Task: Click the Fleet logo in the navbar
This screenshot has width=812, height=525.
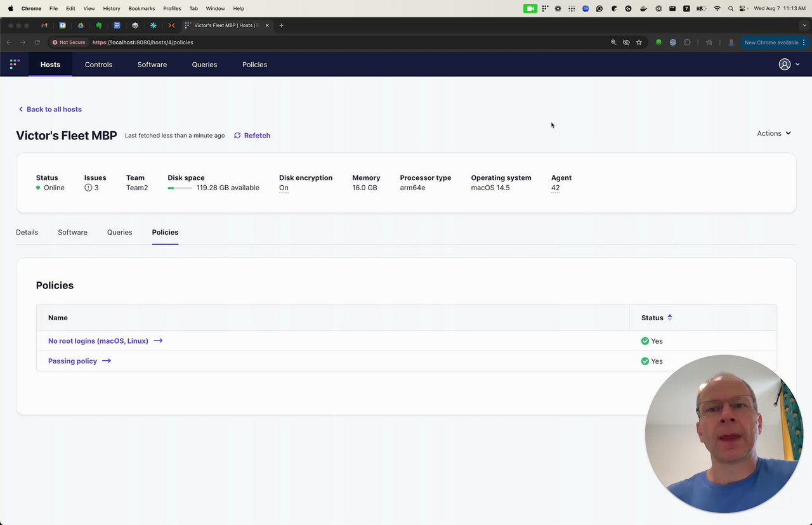Action: coord(15,64)
